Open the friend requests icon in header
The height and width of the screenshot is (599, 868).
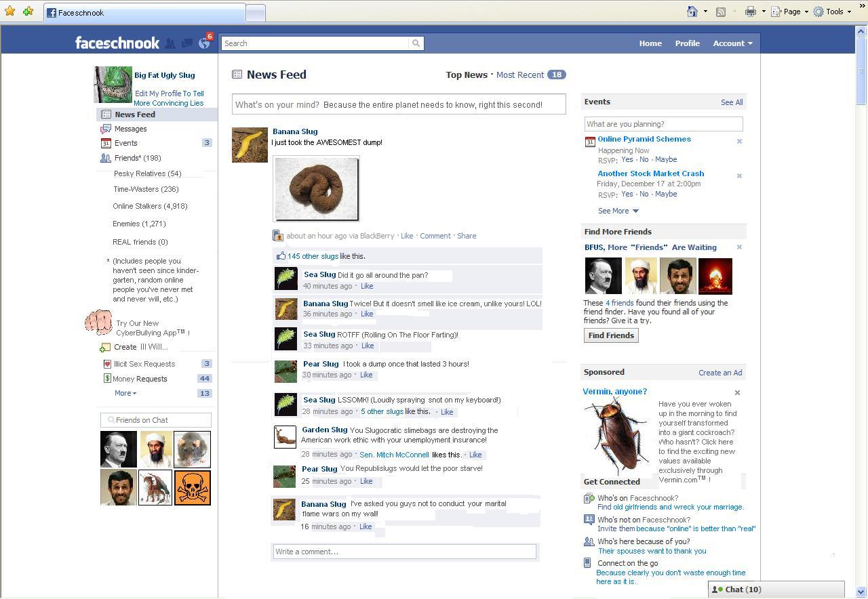(x=170, y=43)
